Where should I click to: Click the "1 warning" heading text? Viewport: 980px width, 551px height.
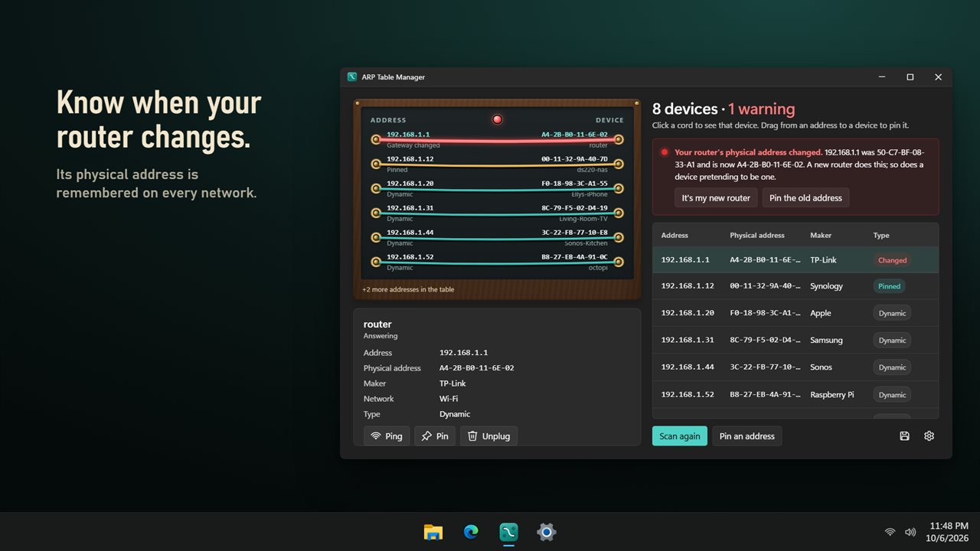point(761,109)
